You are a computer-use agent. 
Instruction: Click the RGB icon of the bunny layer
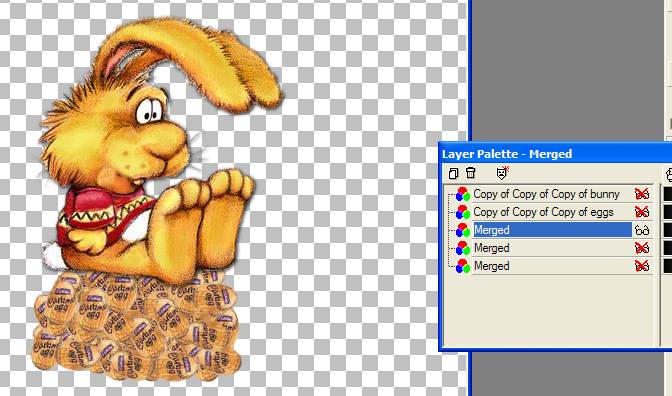coord(462,194)
